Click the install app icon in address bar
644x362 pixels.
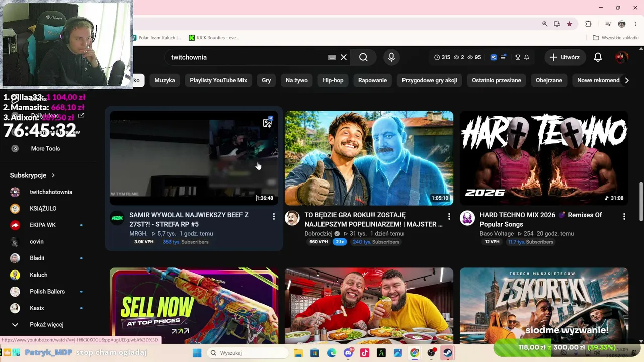click(x=557, y=24)
